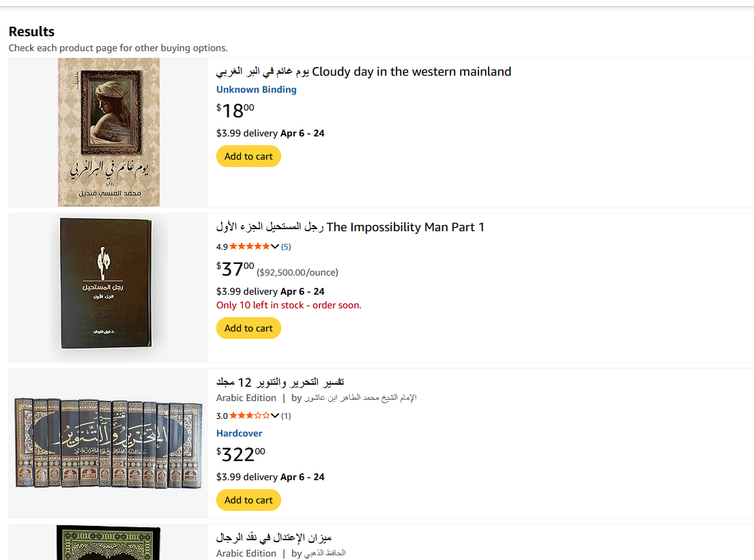Click the Cloudy day book cover thumbnail
The image size is (754, 560).
[x=108, y=132]
